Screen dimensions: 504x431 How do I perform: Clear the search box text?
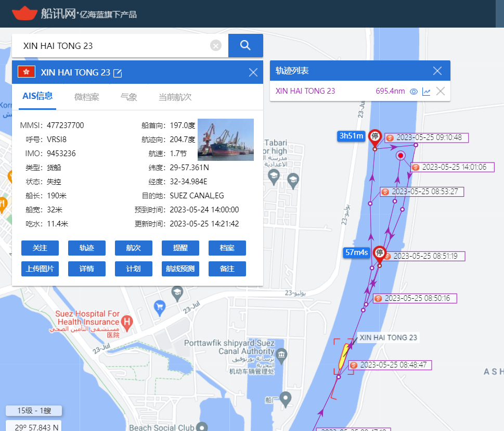216,46
